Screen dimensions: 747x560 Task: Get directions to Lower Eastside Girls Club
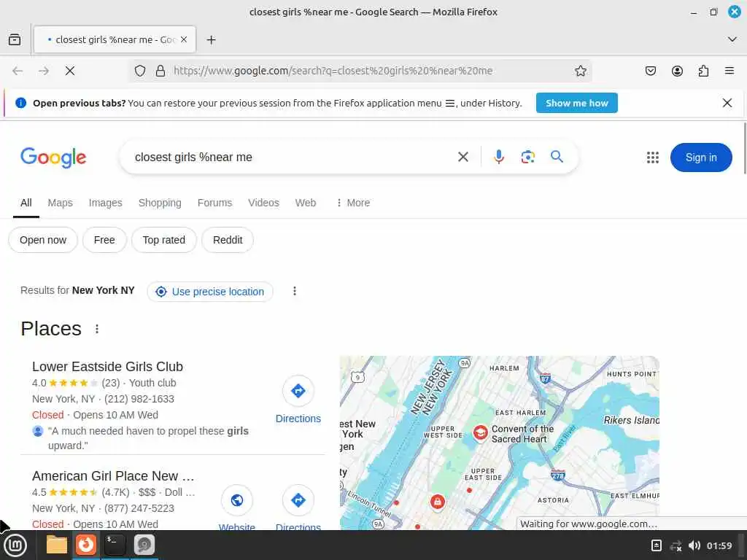[298, 400]
